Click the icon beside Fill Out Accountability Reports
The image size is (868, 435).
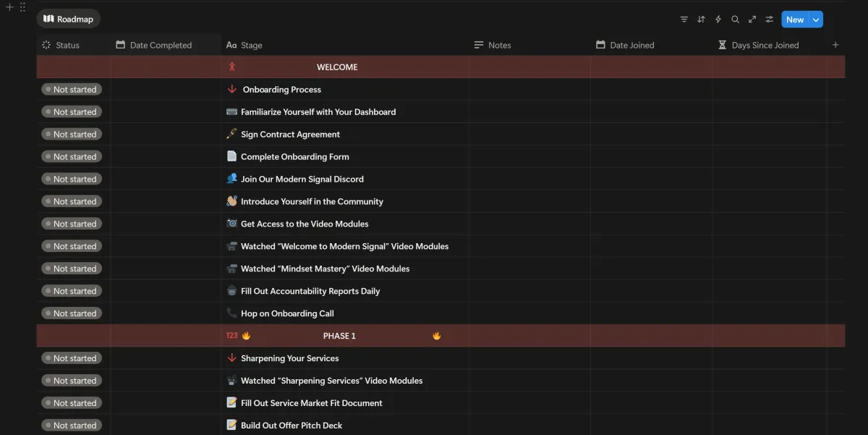pyautogui.click(x=231, y=291)
